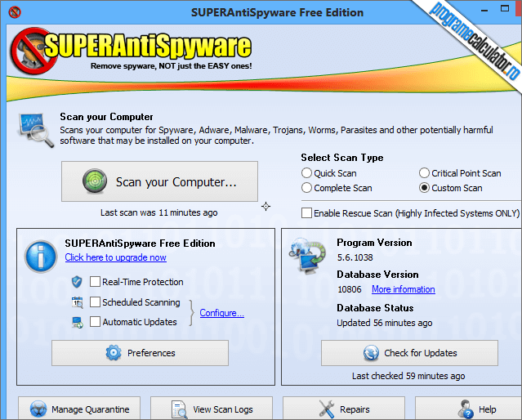Image resolution: width=522 pixels, height=420 pixels.
Task: Click 'Updated 56 minutes ago' status text
Action: click(385, 323)
